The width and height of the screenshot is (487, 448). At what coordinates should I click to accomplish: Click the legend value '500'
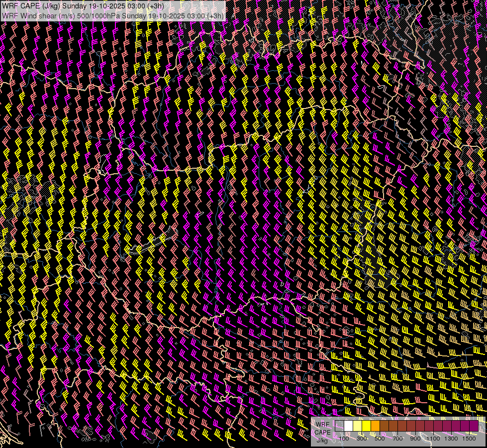coord(380,439)
